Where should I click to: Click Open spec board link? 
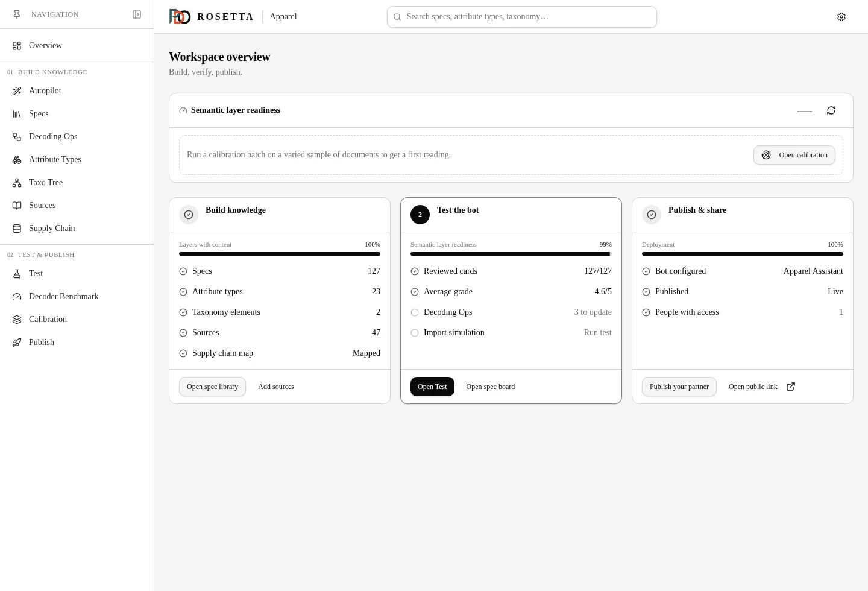[x=491, y=387]
